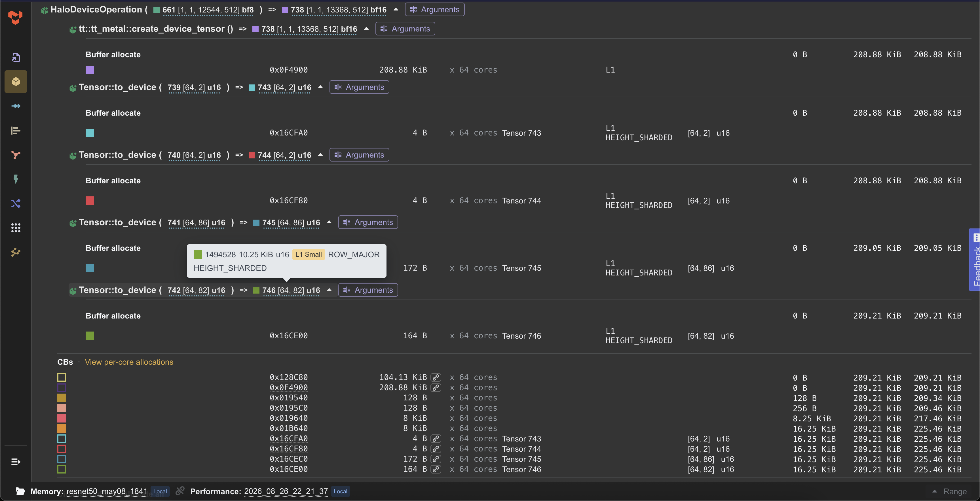This screenshot has width=980, height=501.
Task: Open the resnet50_may08_1841 memory report link
Action: point(107,491)
